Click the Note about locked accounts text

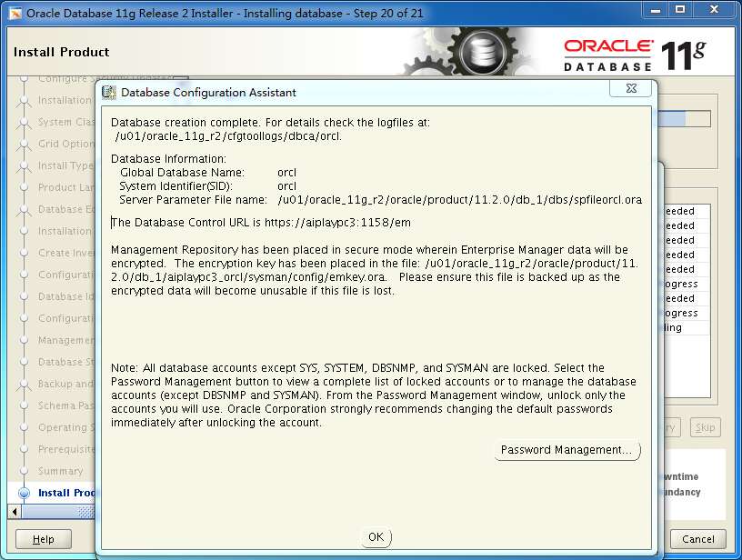(374, 395)
